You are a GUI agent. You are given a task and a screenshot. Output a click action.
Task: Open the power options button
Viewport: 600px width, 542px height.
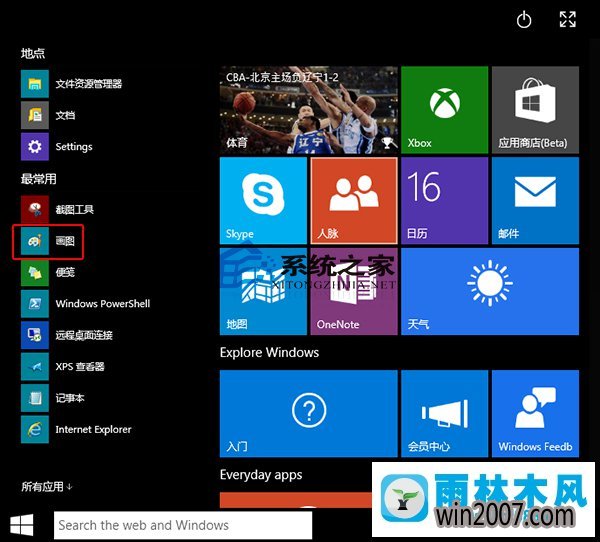[524, 20]
